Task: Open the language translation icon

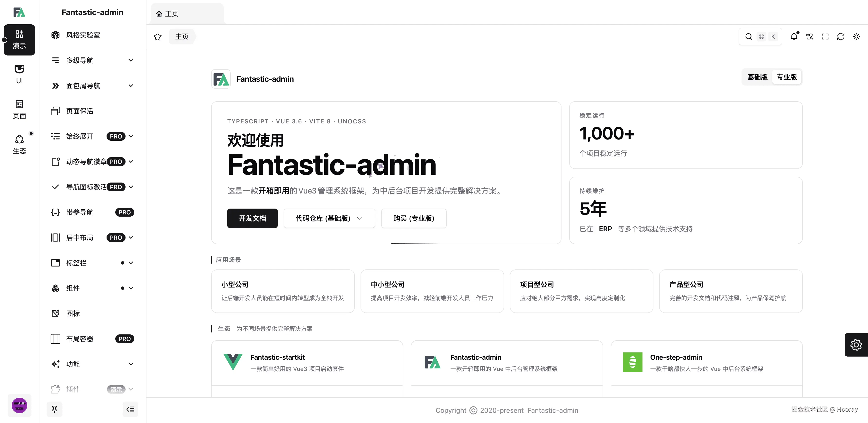Action: (809, 37)
